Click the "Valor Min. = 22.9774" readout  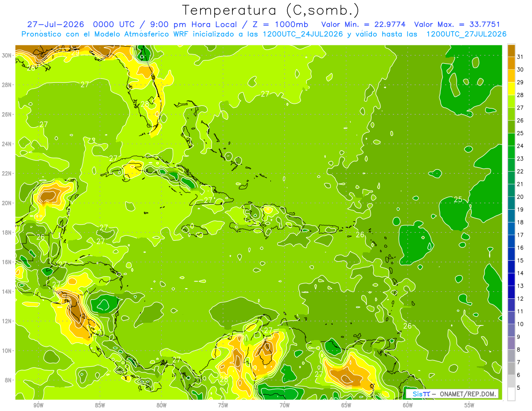tap(364, 24)
